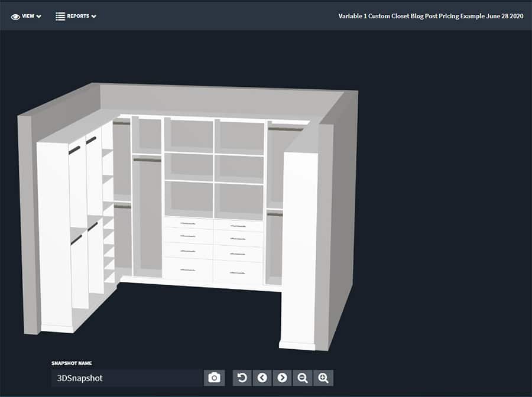The height and width of the screenshot is (397, 532).
Task: Zoom in on the closet model
Action: point(323,378)
